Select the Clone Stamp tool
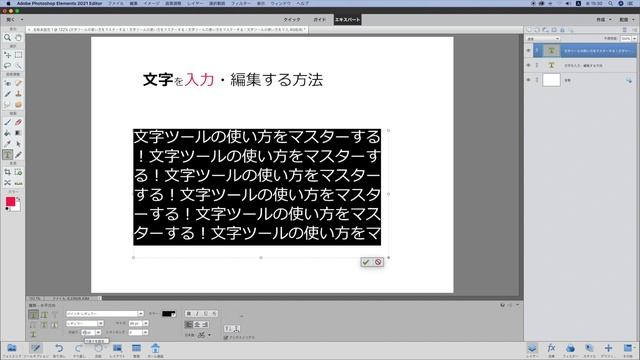Screen dimensions: 640x360 point(18,93)
